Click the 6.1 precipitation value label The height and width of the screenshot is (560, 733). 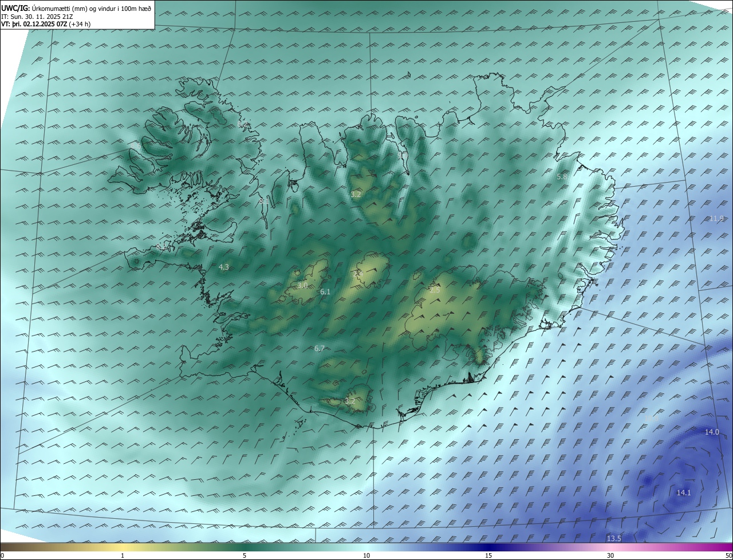point(325,291)
